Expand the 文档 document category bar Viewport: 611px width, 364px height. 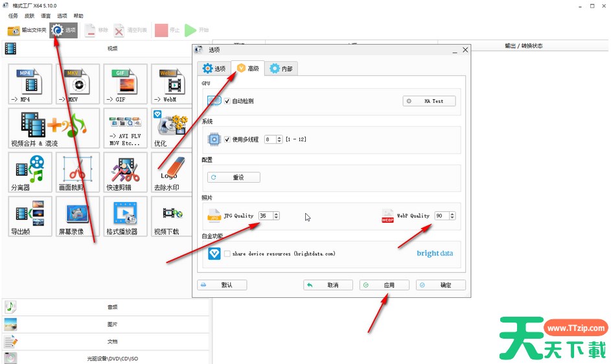tap(106, 341)
